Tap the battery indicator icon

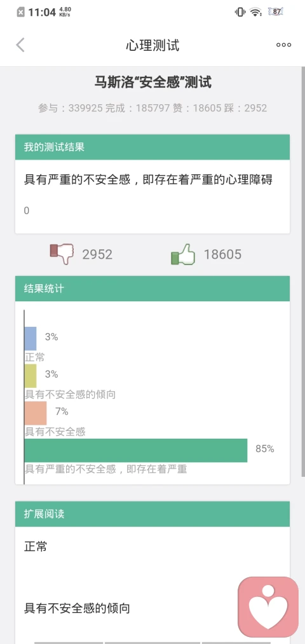coord(276,12)
